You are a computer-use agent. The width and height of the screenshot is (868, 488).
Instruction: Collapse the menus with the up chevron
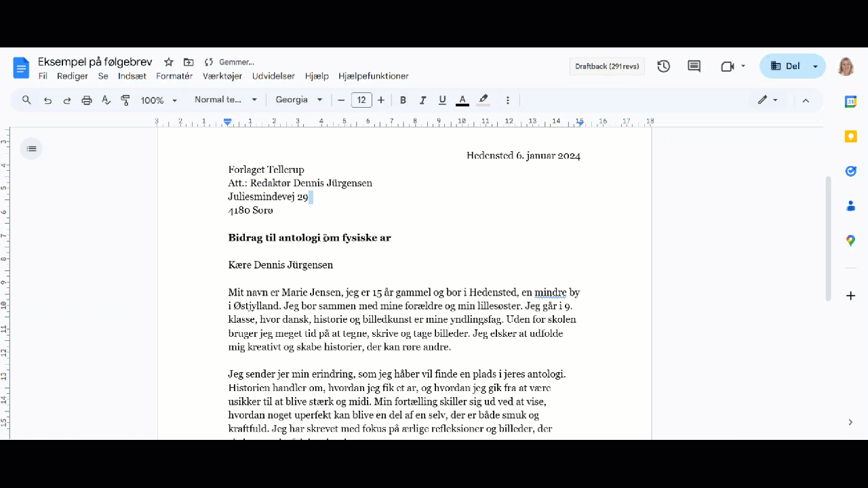[806, 100]
